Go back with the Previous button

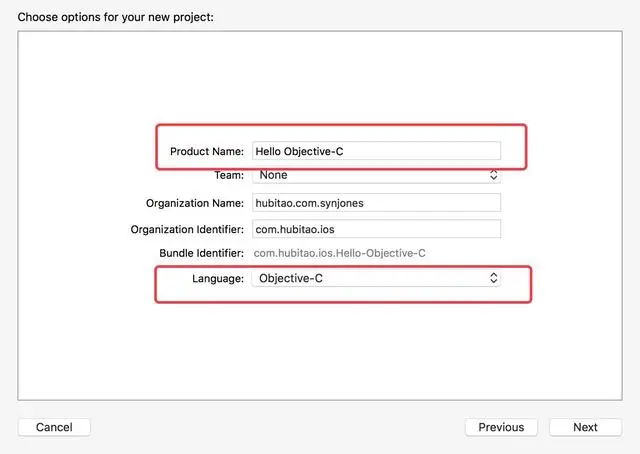pyautogui.click(x=501, y=427)
